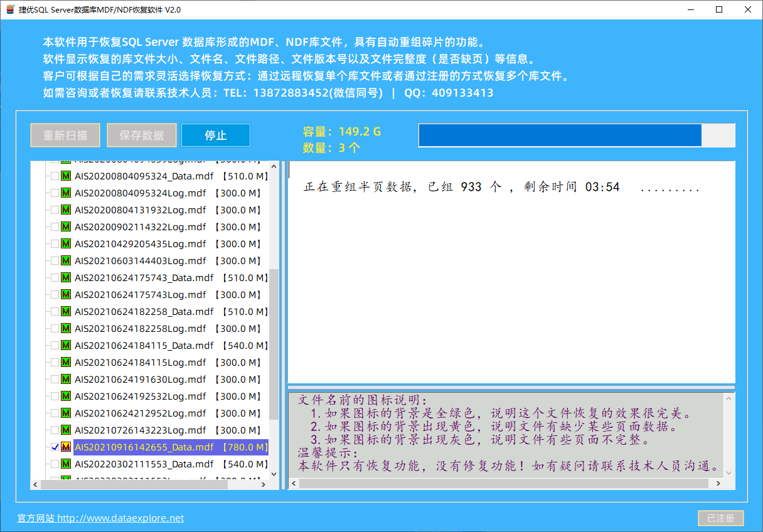Select the file name AIS20200804095324Log.mdf

pos(141,193)
